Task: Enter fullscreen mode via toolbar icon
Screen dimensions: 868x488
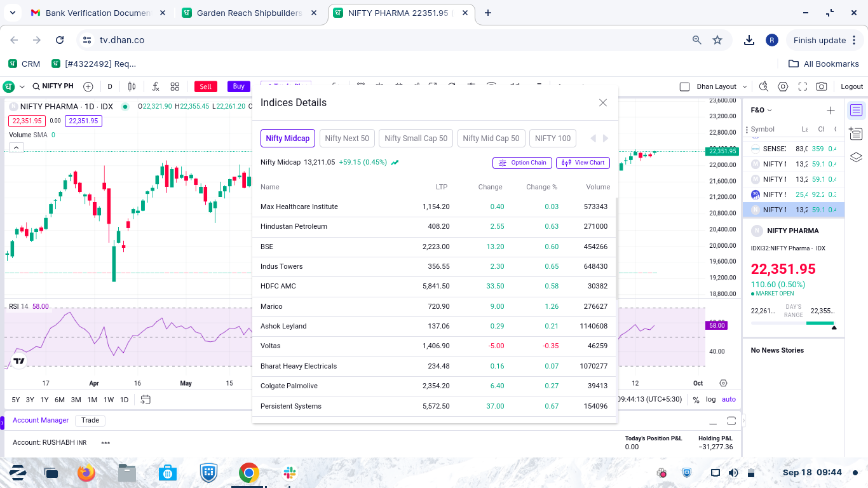Action: coord(803,86)
